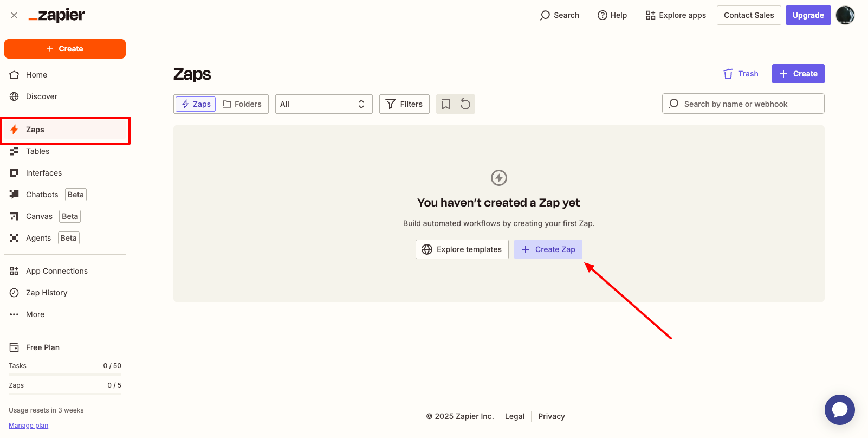Open Discover in the sidebar

point(65,96)
